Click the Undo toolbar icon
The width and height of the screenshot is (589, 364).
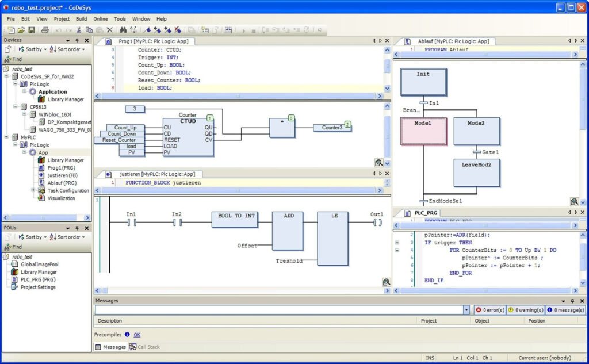point(59,29)
